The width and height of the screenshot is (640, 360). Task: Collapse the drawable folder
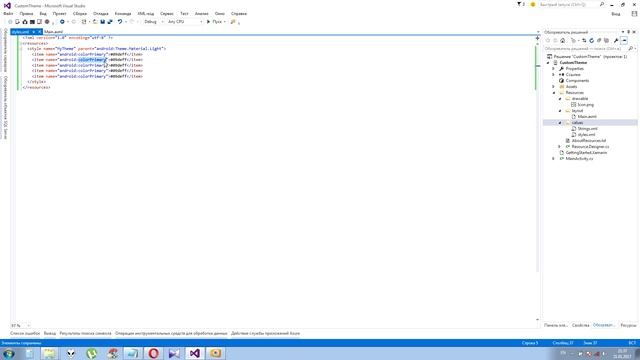pos(560,98)
